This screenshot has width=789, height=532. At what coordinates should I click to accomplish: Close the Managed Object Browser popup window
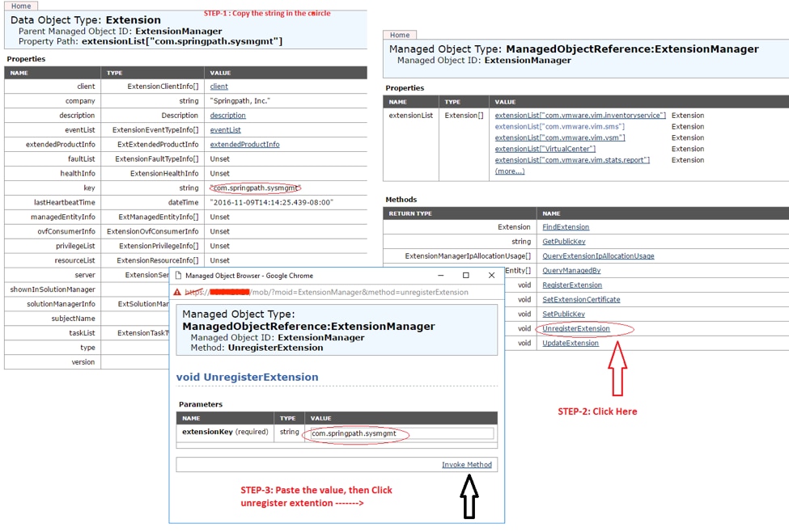click(x=492, y=276)
